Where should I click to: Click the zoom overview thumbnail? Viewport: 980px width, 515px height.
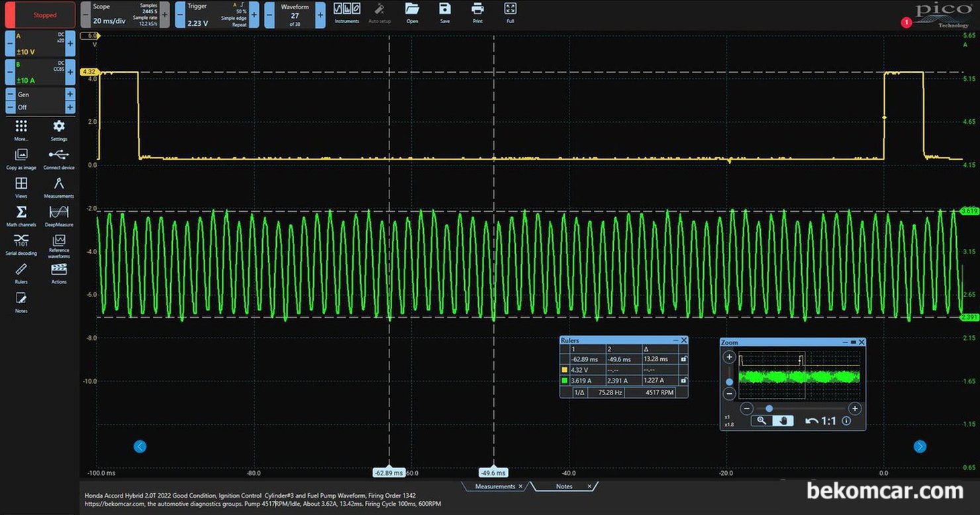[799, 375]
